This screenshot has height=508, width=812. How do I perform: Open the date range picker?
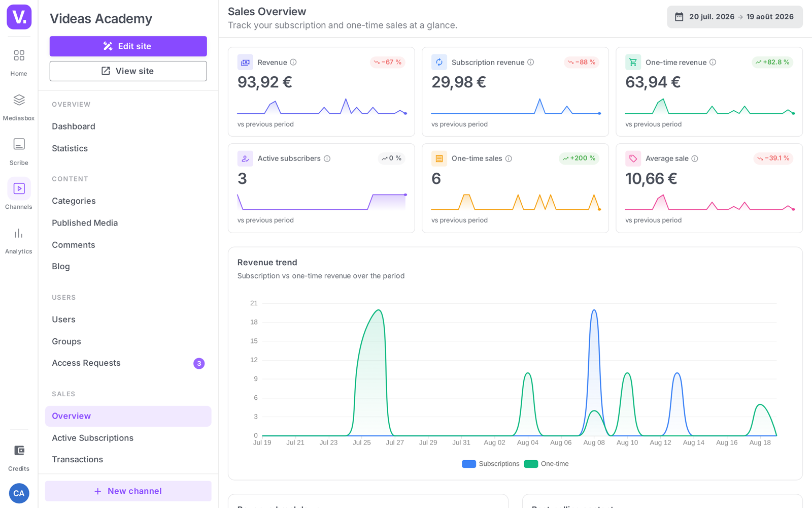(734, 17)
